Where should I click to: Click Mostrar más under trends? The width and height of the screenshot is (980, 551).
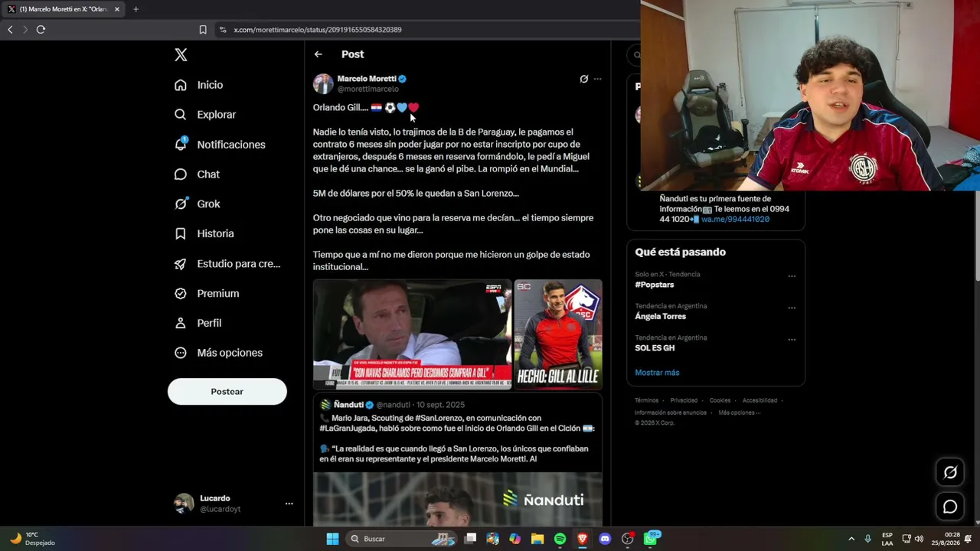click(x=657, y=373)
